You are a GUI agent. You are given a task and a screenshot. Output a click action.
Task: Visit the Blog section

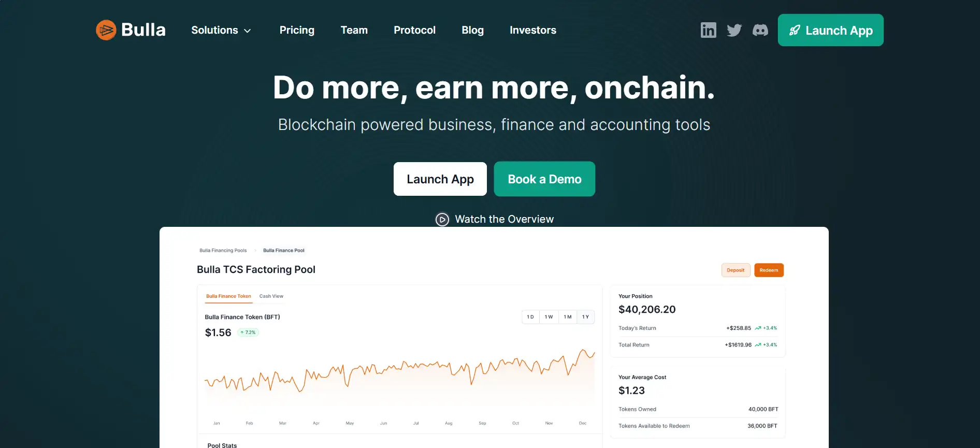[472, 30]
